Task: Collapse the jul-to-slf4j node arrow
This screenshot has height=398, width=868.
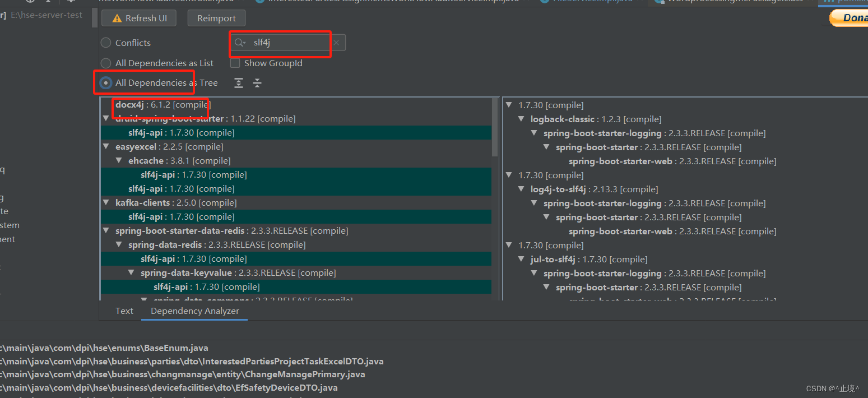Action: click(521, 259)
